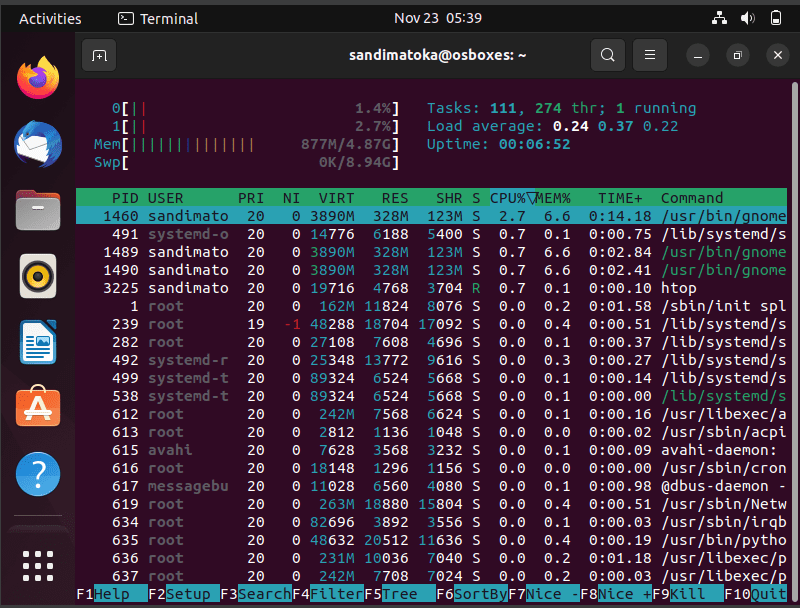
Task: Click the CPU 1 usage meter
Action: [x=255, y=126]
